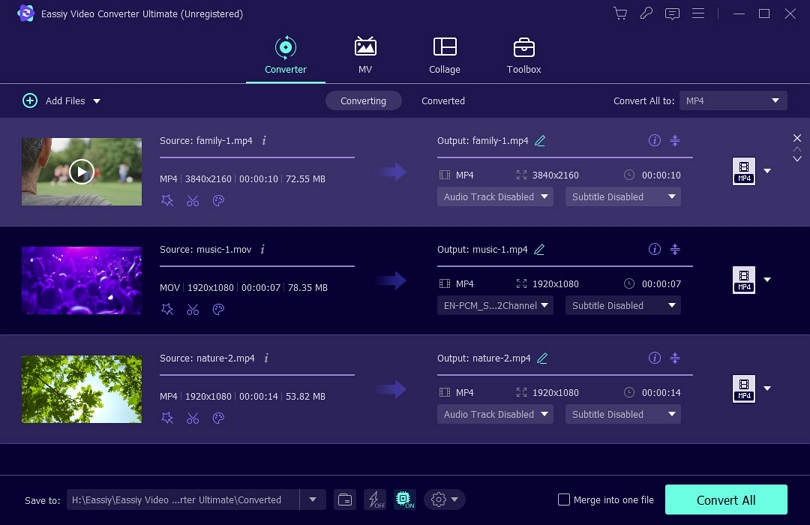
Task: Open the Collage tab
Action: [444, 56]
